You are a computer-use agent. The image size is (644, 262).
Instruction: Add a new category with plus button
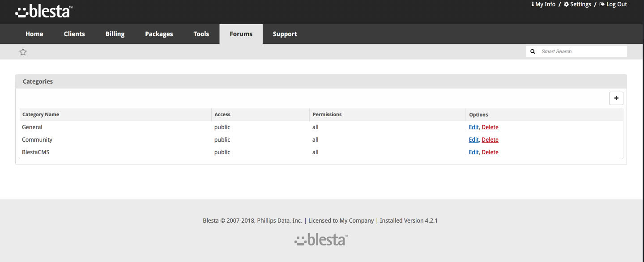[616, 98]
